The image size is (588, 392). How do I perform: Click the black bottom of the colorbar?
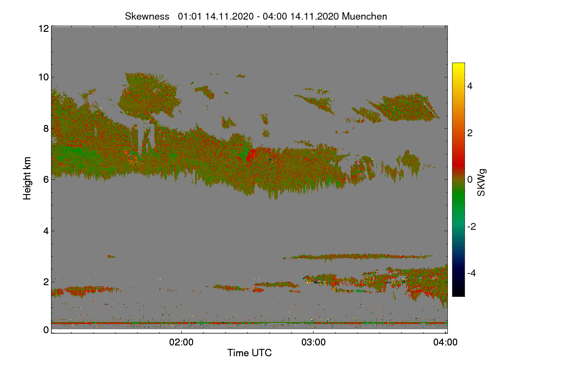click(x=458, y=292)
